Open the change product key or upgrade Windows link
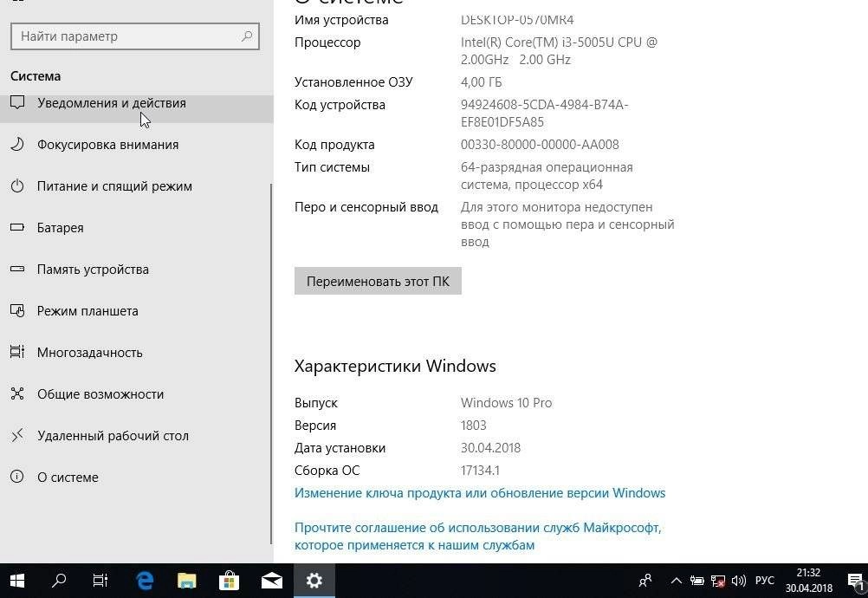Image resolution: width=868 pixels, height=598 pixels. click(480, 493)
